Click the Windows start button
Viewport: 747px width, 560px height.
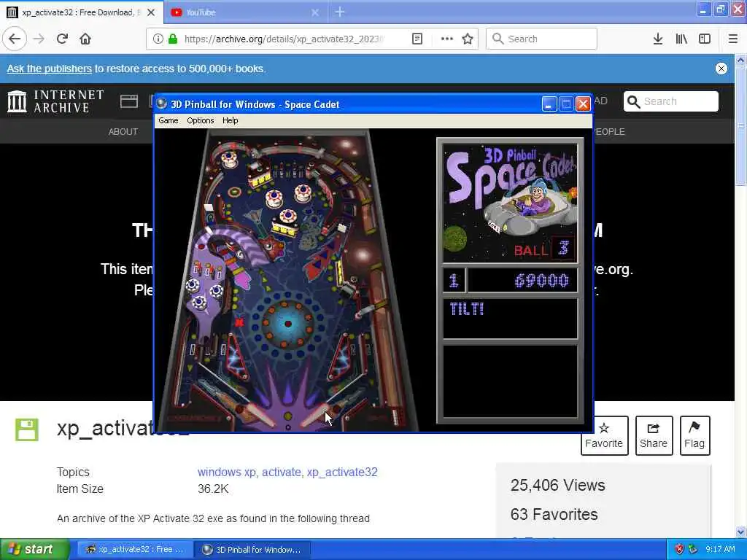click(34, 549)
